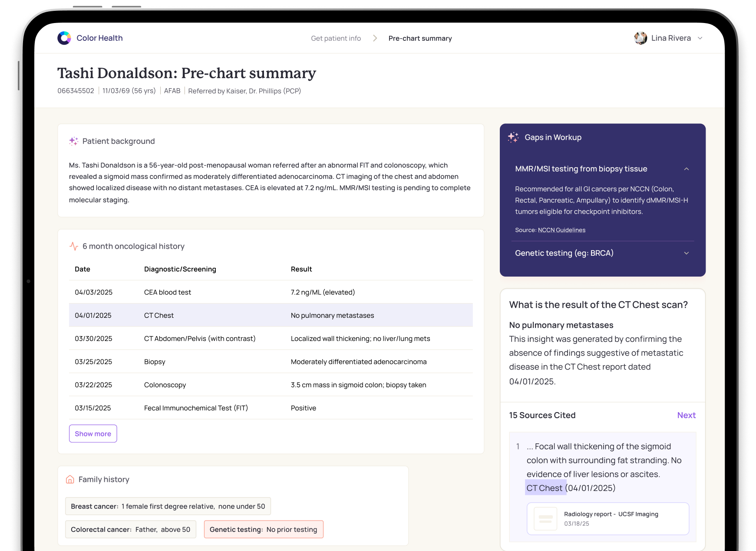Click the Lina Rivera username
This screenshot has width=756, height=551.
click(671, 38)
